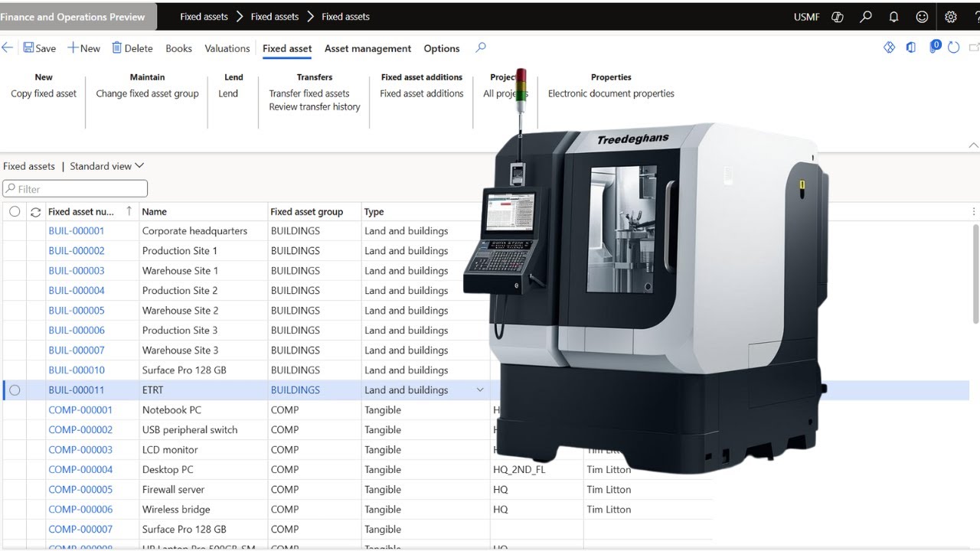Image resolution: width=980 pixels, height=551 pixels.
Task: Collapse the action pane ribbon with the chevron
Action: (x=974, y=145)
